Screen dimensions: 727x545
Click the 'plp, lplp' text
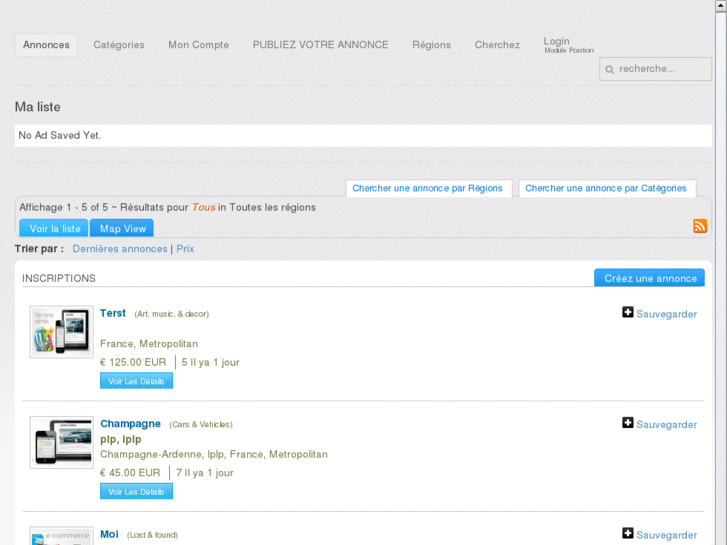click(x=121, y=439)
